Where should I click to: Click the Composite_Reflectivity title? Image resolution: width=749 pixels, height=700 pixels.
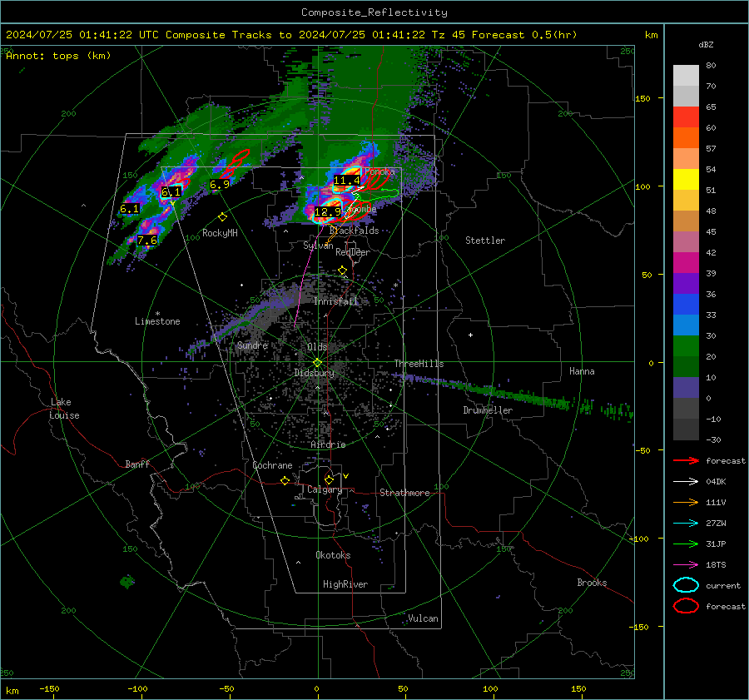tap(374, 12)
